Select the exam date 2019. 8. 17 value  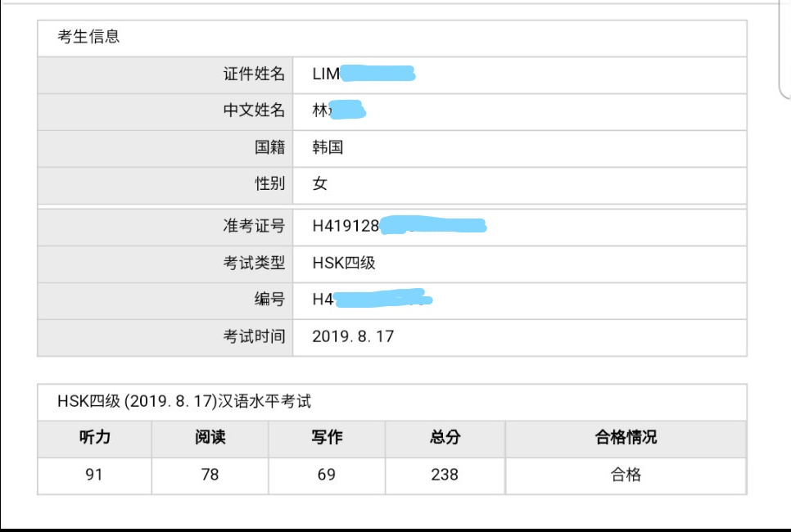(353, 336)
